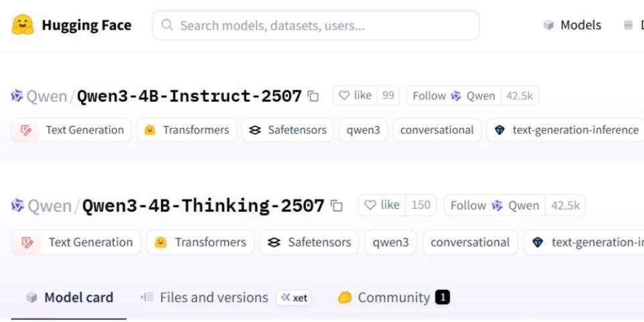This screenshot has height=322, width=644.
Task: Click the xet badge beside Files and versions
Action: click(x=294, y=298)
